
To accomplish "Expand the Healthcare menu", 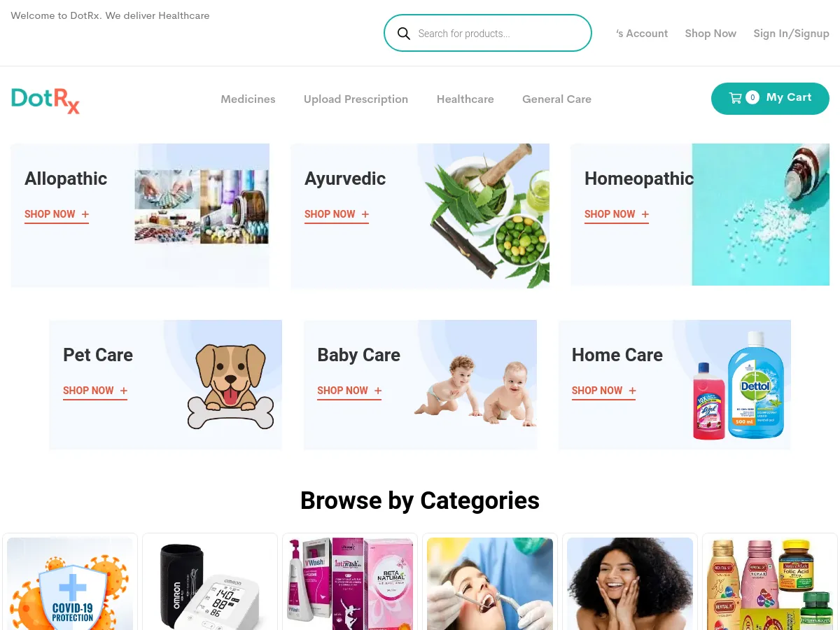I will [465, 99].
